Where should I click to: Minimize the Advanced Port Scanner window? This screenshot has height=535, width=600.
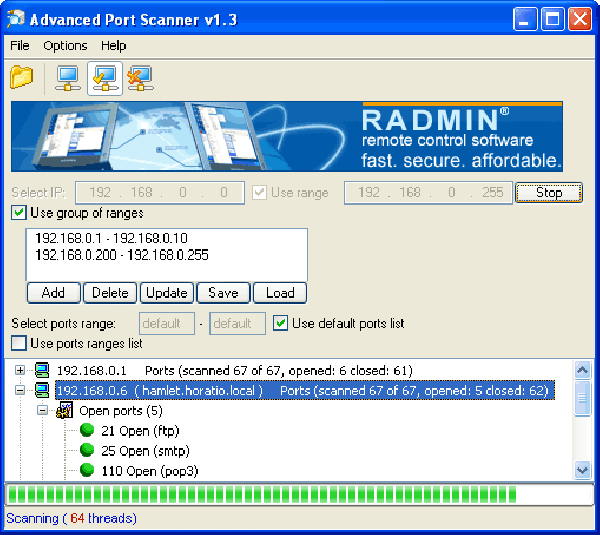pyautogui.click(x=525, y=19)
